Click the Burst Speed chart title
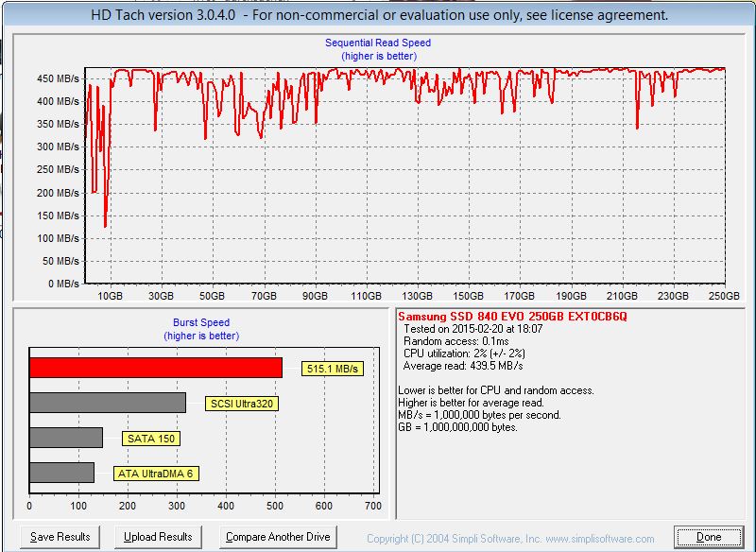 click(x=201, y=322)
